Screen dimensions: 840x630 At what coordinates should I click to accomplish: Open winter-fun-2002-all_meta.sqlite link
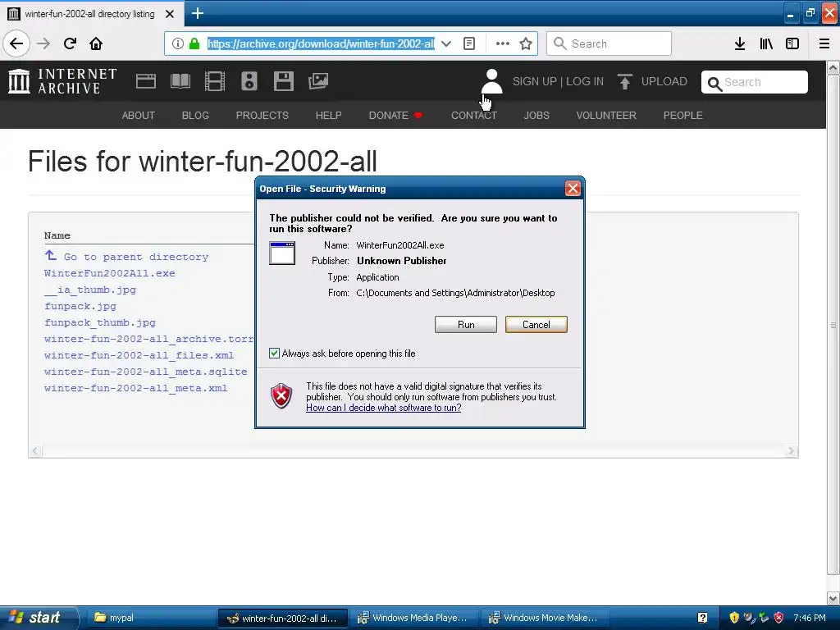[146, 372]
